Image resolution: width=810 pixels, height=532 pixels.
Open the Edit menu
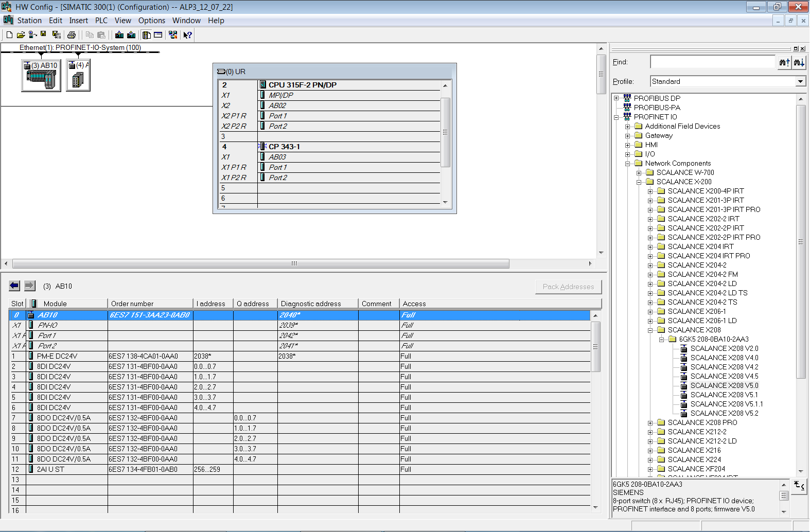[x=56, y=21]
